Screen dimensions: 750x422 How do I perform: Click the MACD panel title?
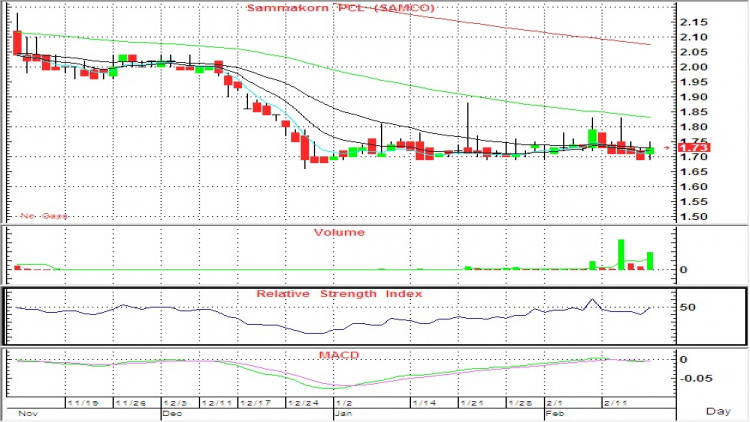[x=339, y=355]
